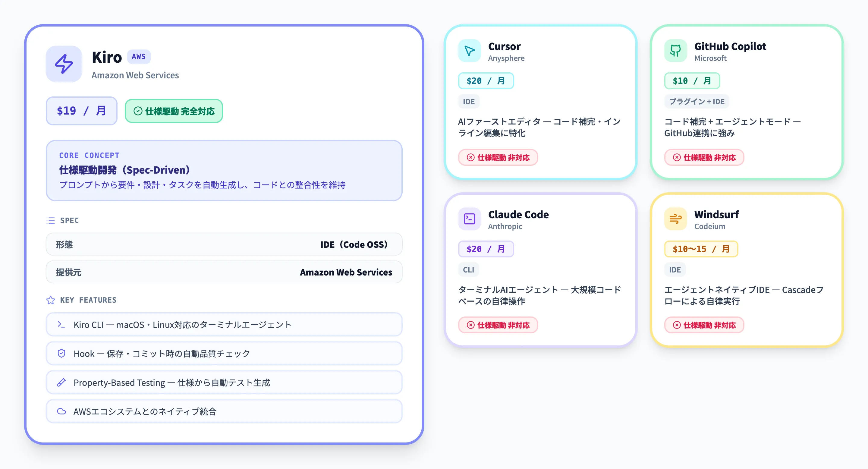Expand the CORE CONCEPT section
This screenshot has height=469, width=868.
coord(224,171)
